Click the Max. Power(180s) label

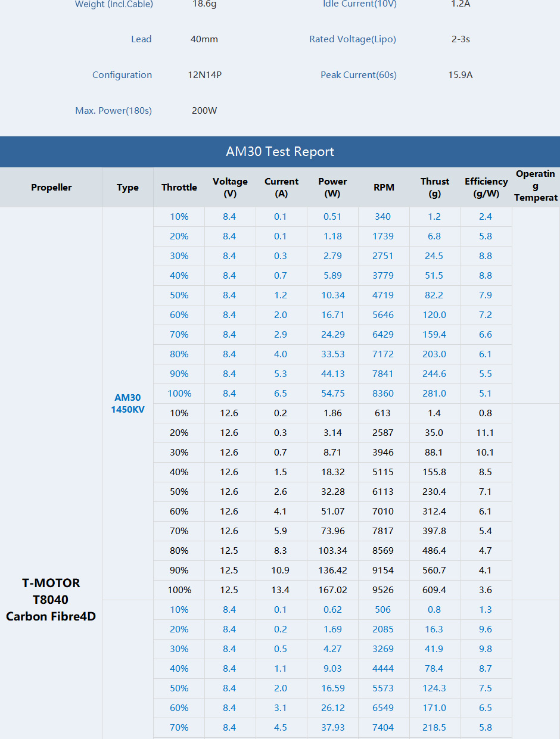click(113, 111)
